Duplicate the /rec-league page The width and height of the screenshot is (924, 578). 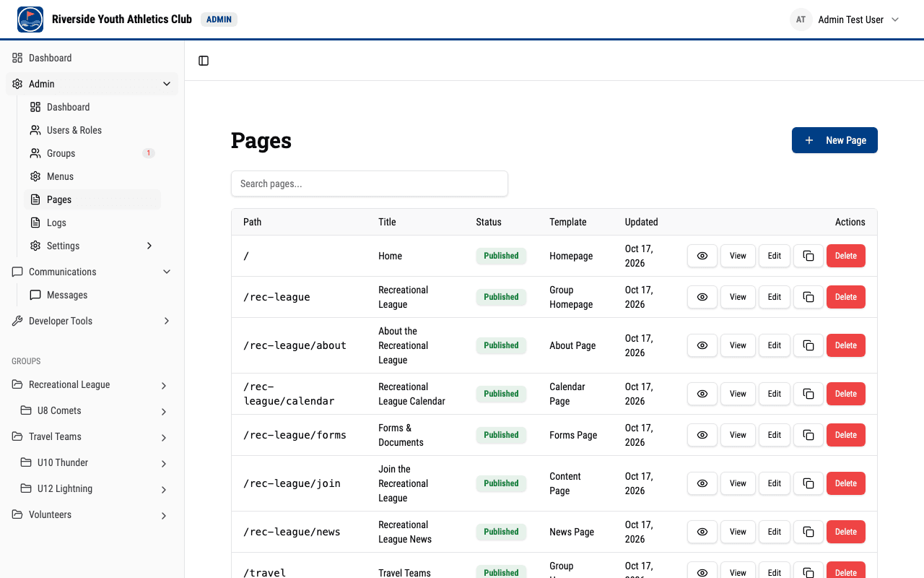click(x=808, y=297)
